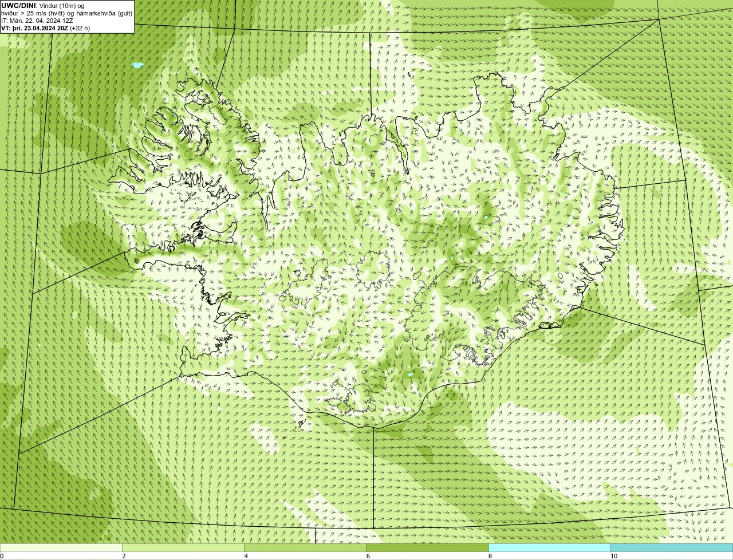Click the '10' label on the color scale
733x560 pixels.
tap(614, 556)
